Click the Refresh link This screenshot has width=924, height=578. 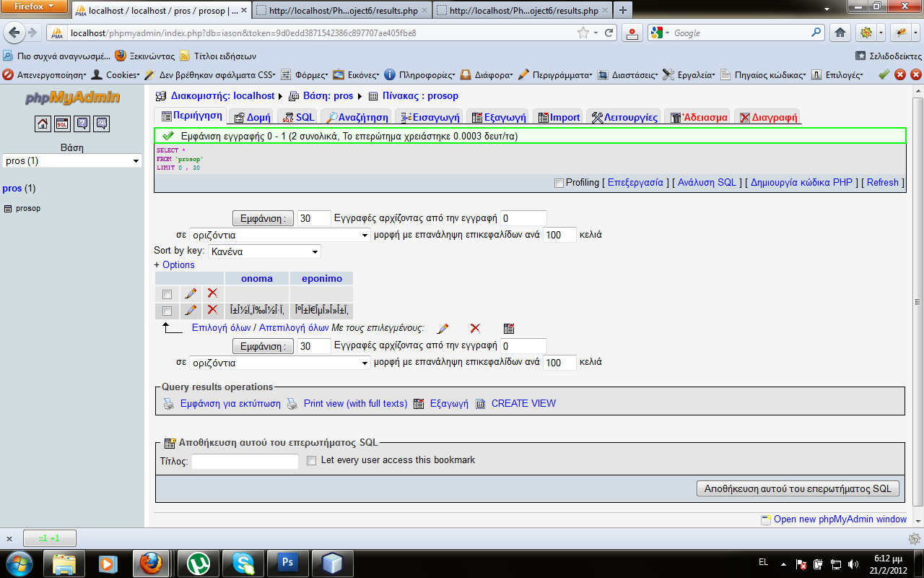[x=882, y=183]
